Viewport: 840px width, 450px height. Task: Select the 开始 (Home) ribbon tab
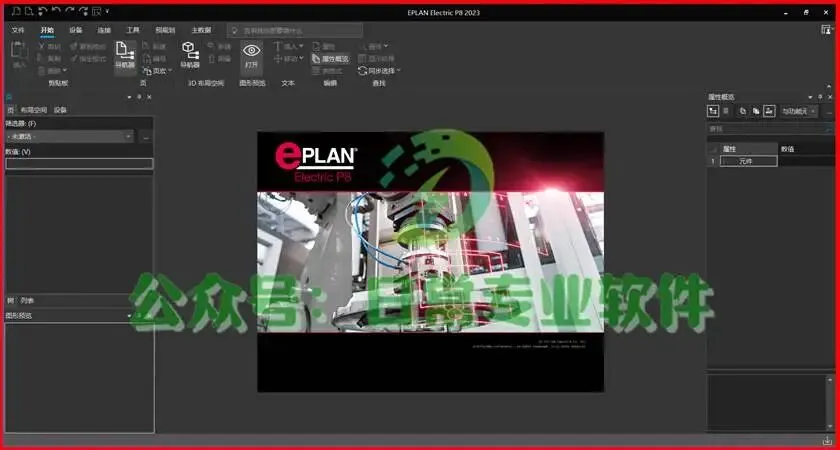(x=47, y=30)
